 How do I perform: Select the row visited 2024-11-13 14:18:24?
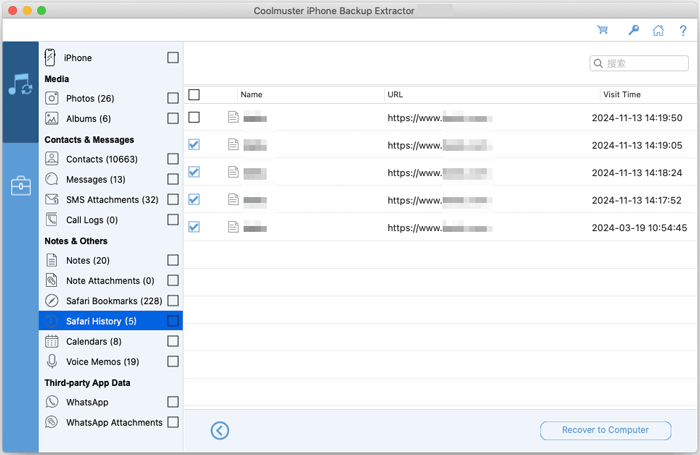pyautogui.click(x=441, y=172)
